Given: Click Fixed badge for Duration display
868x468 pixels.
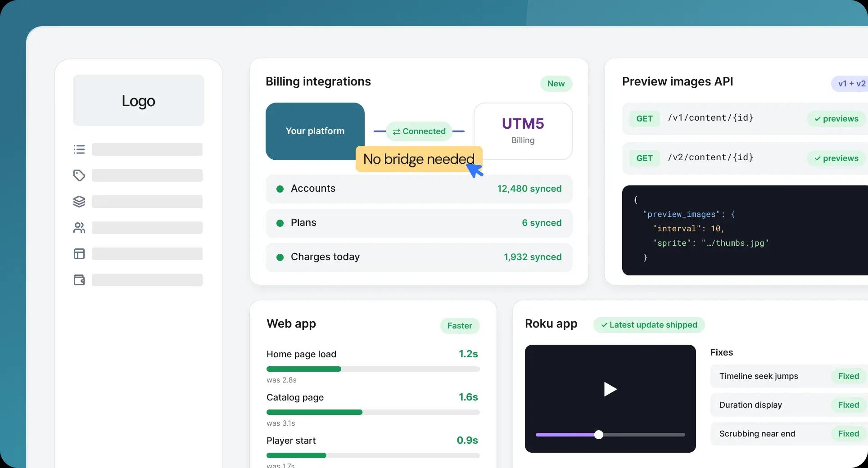Looking at the screenshot, I should (x=849, y=405).
